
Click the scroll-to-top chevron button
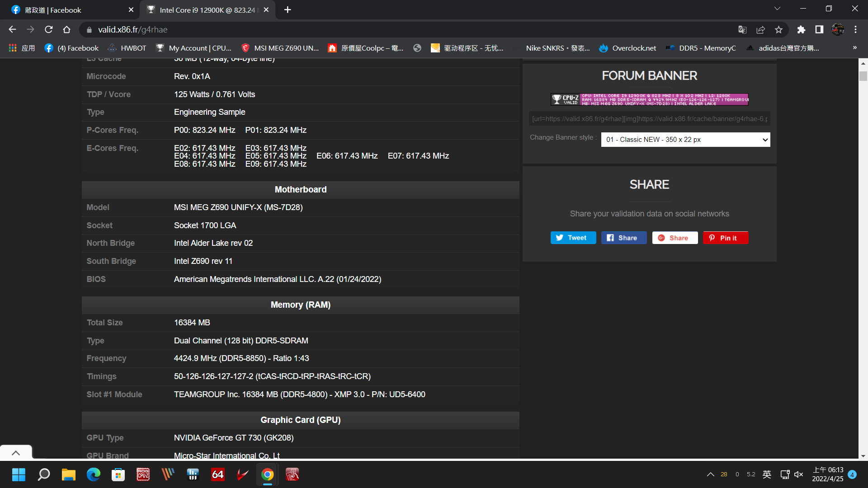coord(16,452)
